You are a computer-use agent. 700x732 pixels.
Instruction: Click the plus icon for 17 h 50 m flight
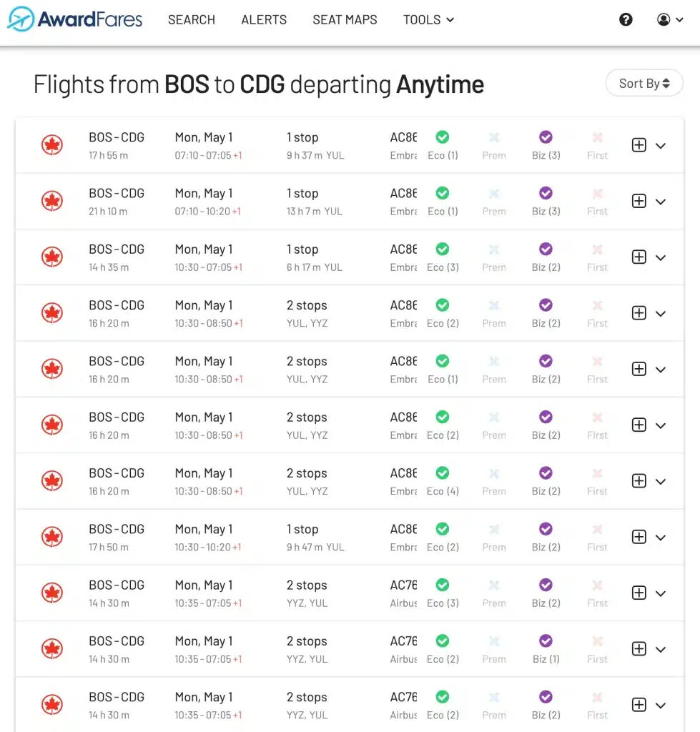639,537
